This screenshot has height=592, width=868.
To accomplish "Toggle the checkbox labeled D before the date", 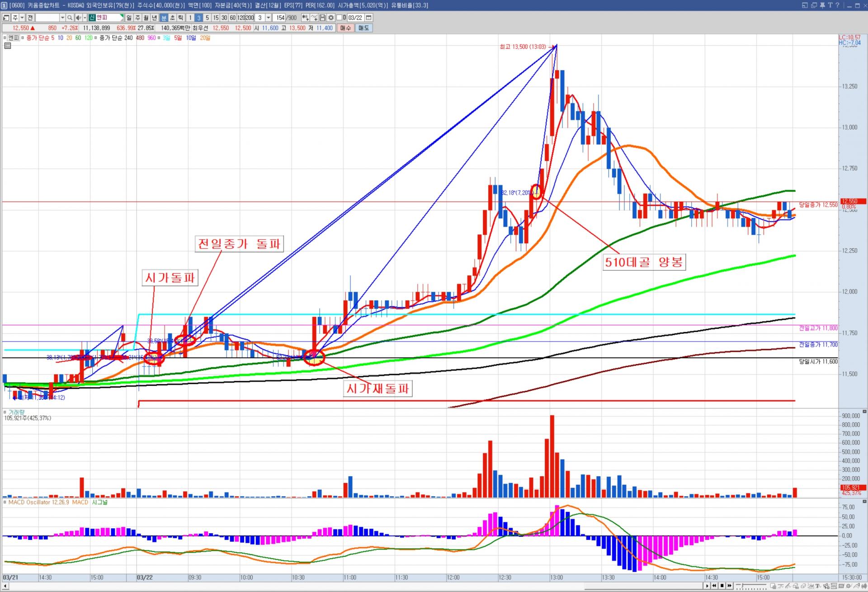I will [339, 18].
